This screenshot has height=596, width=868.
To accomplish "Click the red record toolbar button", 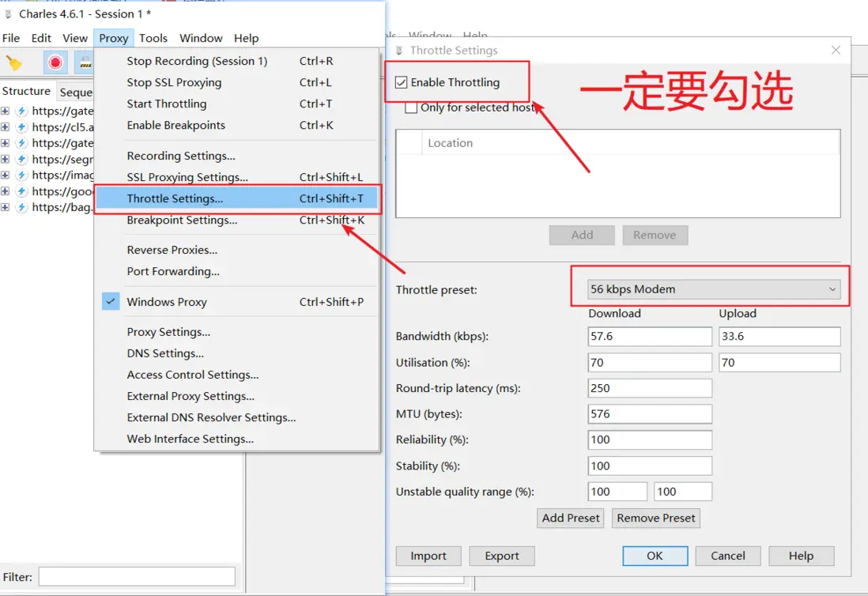I will 55,62.
